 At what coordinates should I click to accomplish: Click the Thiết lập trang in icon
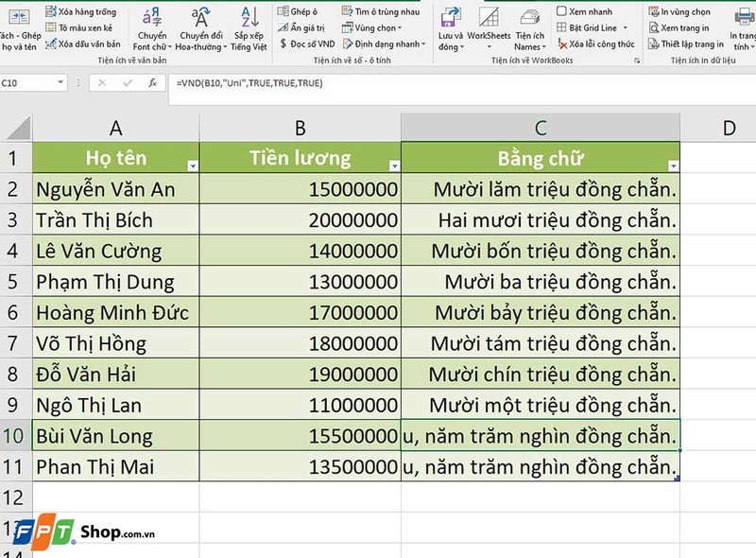[x=693, y=42]
